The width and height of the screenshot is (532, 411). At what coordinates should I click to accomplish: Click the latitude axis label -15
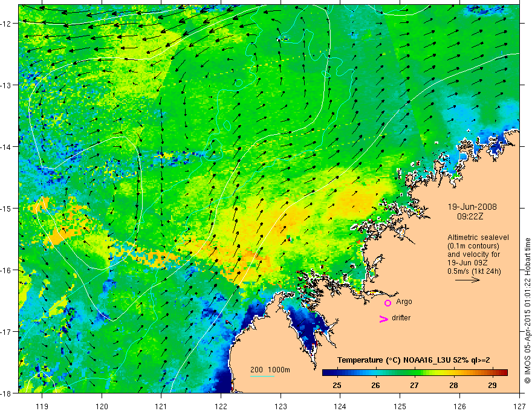6,209
